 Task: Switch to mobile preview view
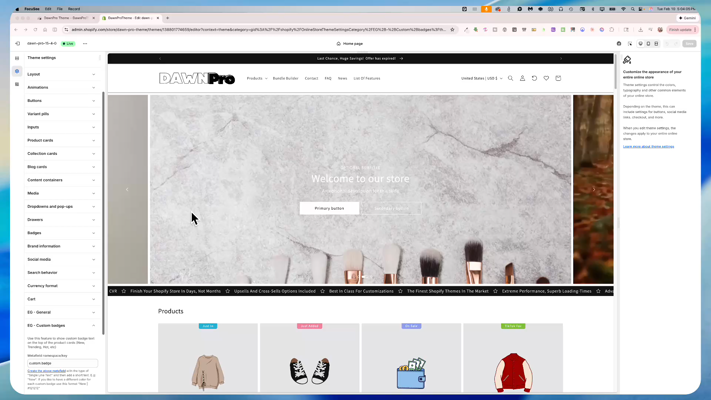(x=648, y=44)
